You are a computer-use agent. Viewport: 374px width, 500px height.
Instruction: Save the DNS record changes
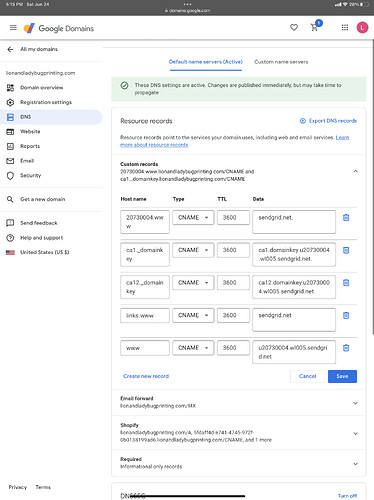(x=342, y=376)
